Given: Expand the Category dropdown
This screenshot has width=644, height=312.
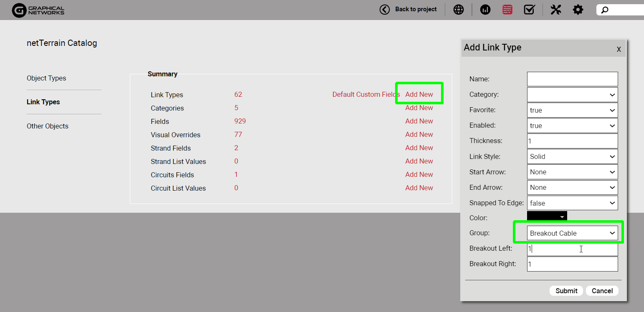Looking at the screenshot, I should click(572, 95).
